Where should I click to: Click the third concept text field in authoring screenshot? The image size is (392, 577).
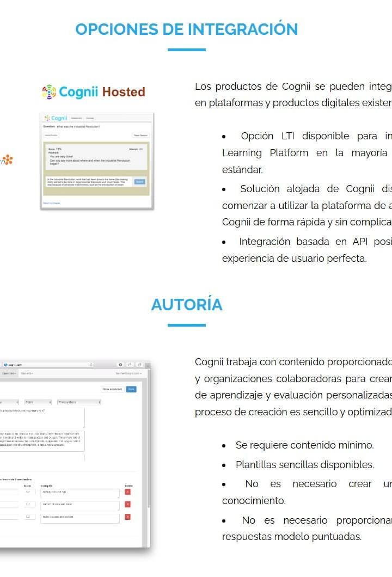pos(80,518)
